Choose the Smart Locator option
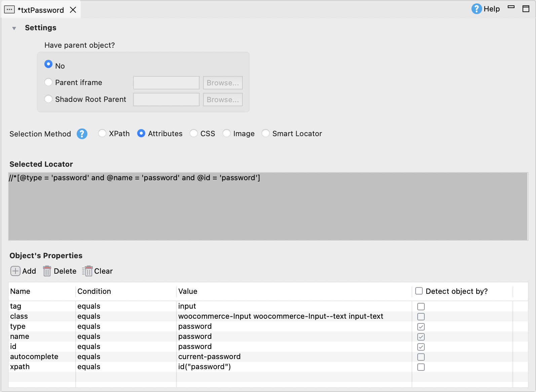The width and height of the screenshot is (536, 392). pos(266,133)
